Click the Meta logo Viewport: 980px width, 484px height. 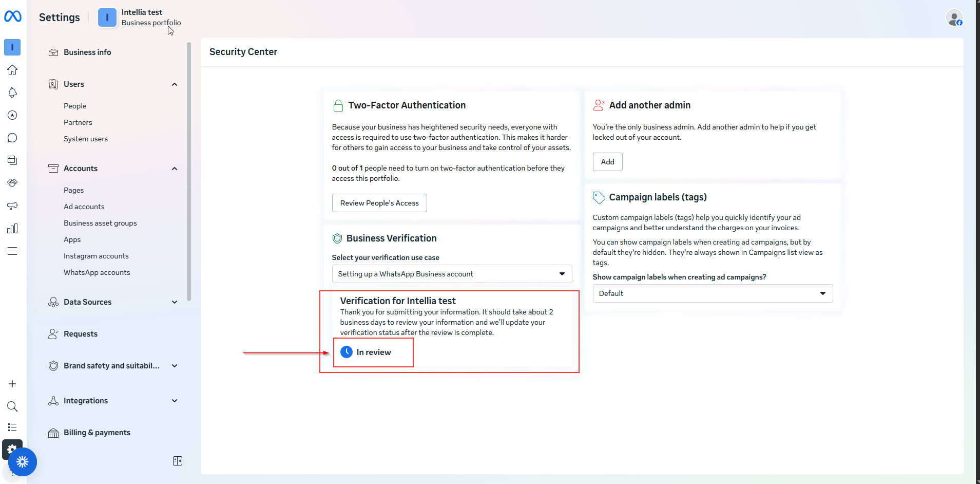[x=13, y=16]
